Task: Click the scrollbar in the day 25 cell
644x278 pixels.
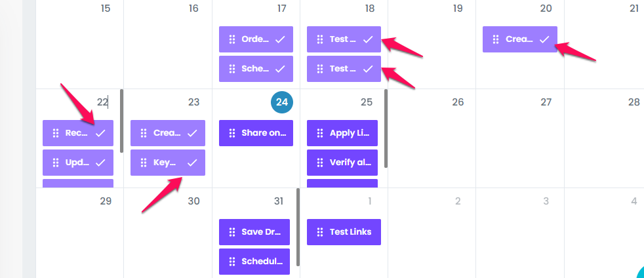Action: tap(386, 129)
